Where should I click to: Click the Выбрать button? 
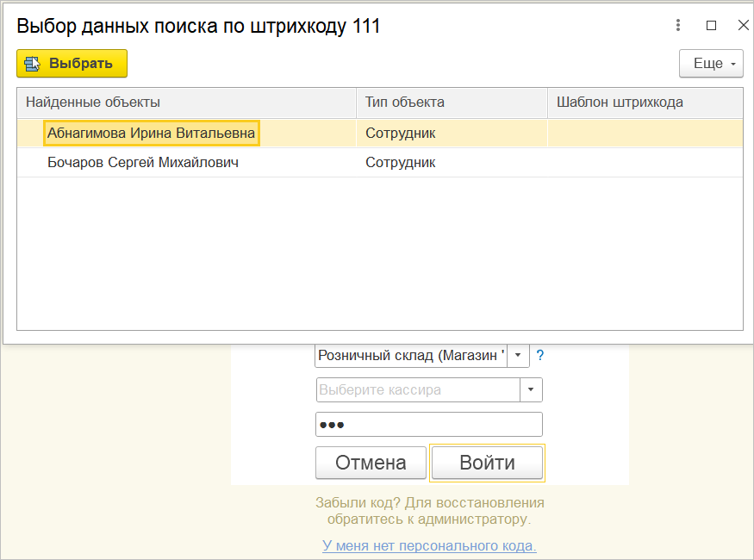(72, 64)
